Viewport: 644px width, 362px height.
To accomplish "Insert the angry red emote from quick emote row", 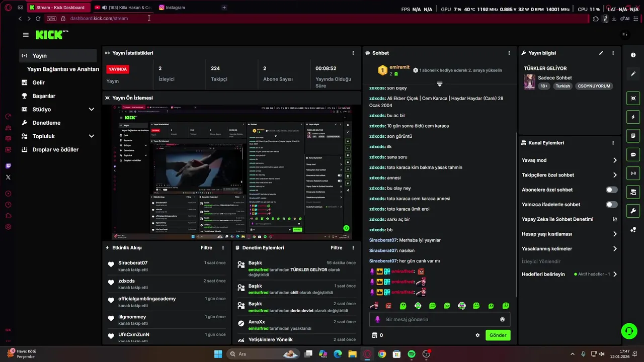I will (x=388, y=306).
